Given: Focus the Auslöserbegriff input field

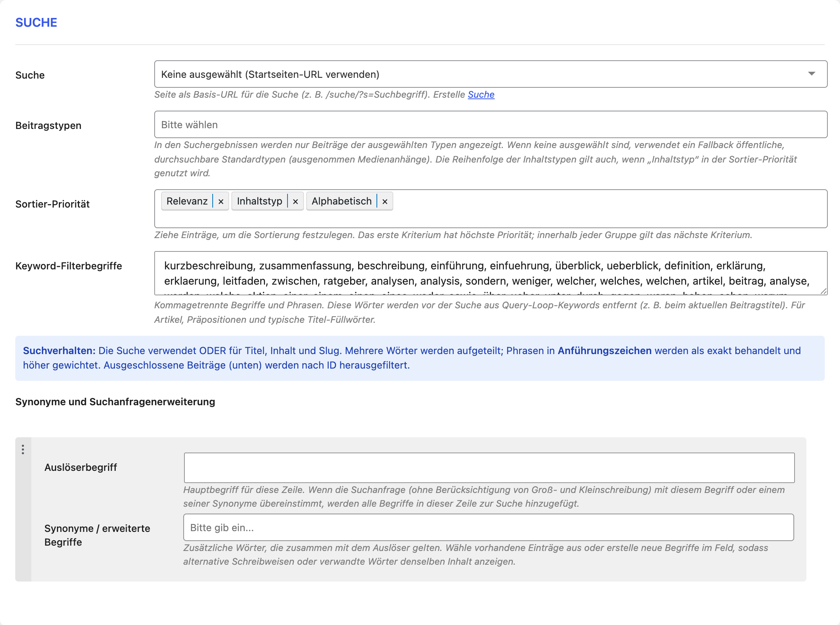Looking at the screenshot, I should point(489,467).
